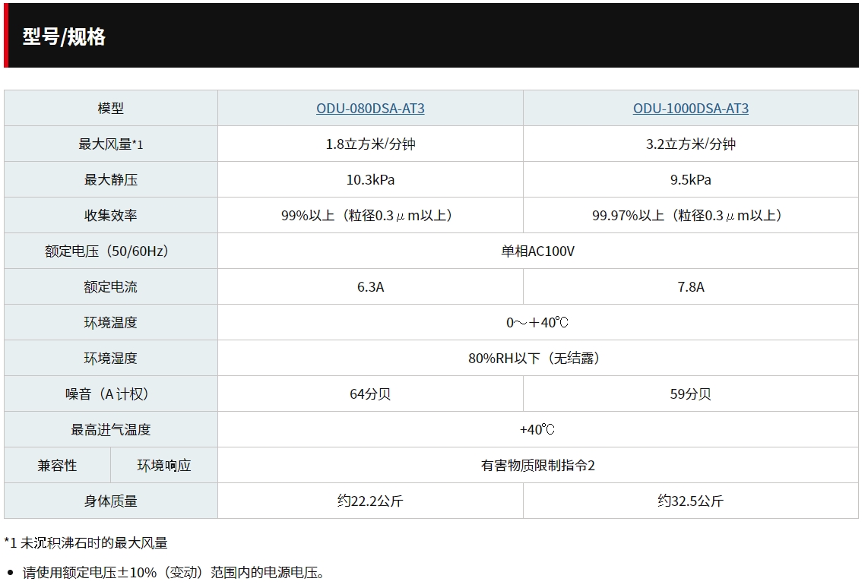Select the 环境湿度 row label
Image resolution: width=868 pixels, height=588 pixels.
111,359
